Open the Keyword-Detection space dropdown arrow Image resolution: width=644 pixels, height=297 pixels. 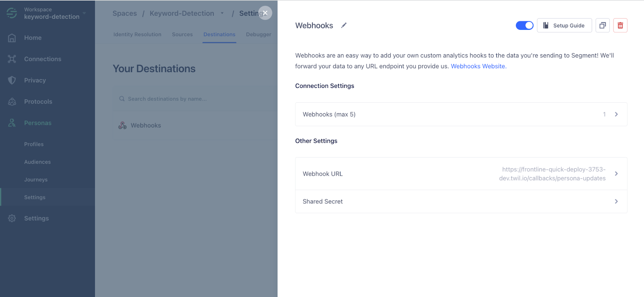[222, 13]
